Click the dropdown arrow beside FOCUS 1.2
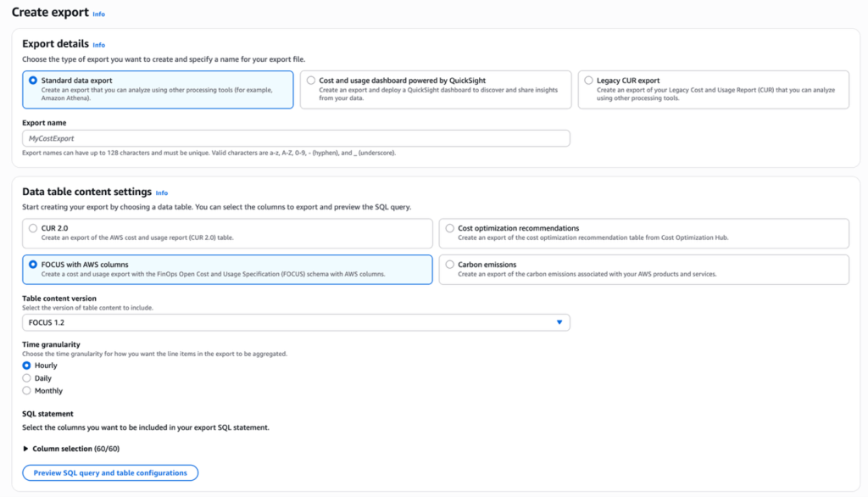Viewport: 868px width, 497px height. tap(559, 322)
